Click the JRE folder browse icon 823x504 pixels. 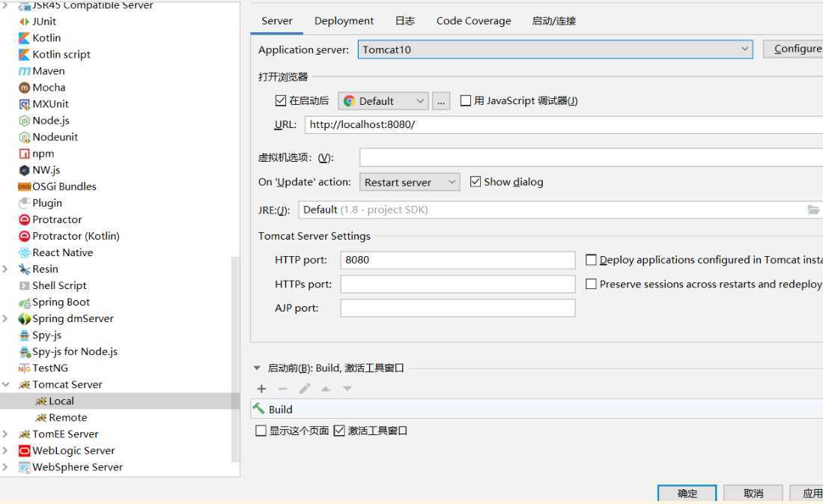point(813,210)
